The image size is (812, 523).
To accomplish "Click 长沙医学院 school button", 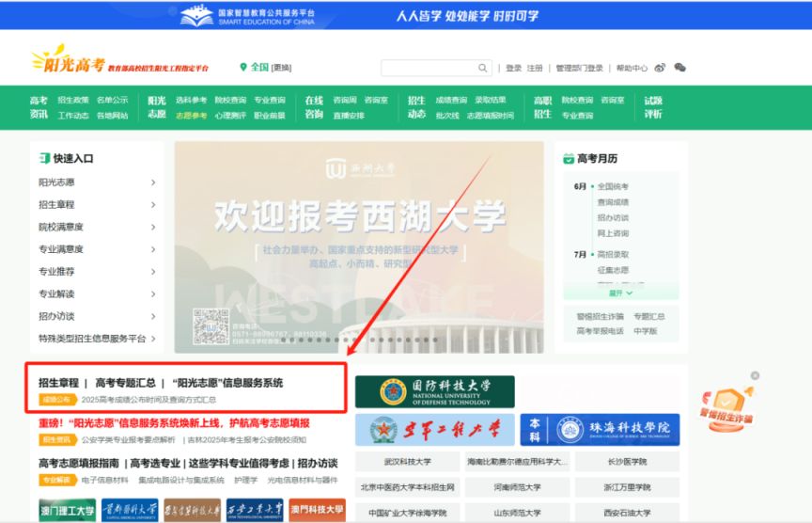I will (627, 461).
